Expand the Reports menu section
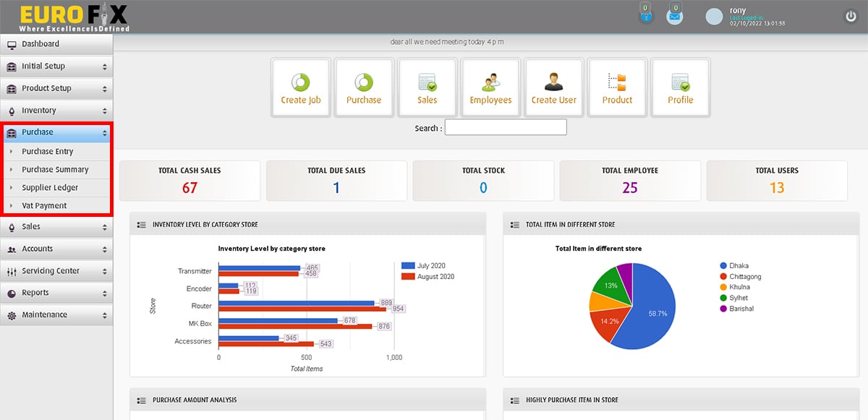This screenshot has width=868, height=420. tap(56, 293)
